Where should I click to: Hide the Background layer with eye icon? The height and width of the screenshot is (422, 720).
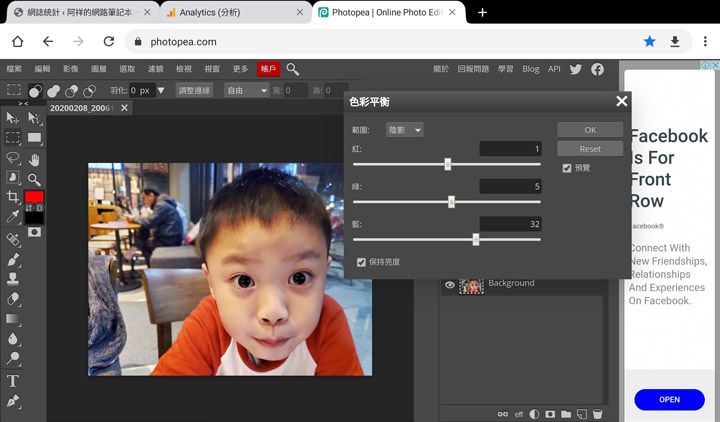pos(450,285)
